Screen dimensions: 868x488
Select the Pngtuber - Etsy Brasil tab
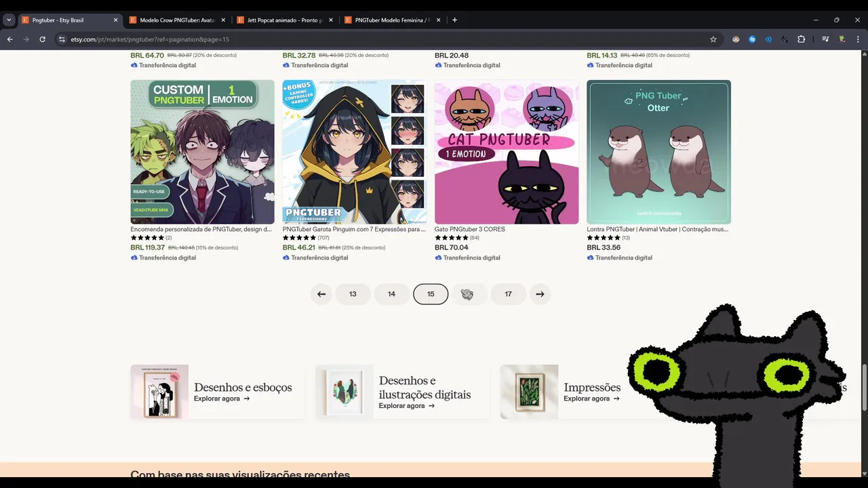click(69, 20)
